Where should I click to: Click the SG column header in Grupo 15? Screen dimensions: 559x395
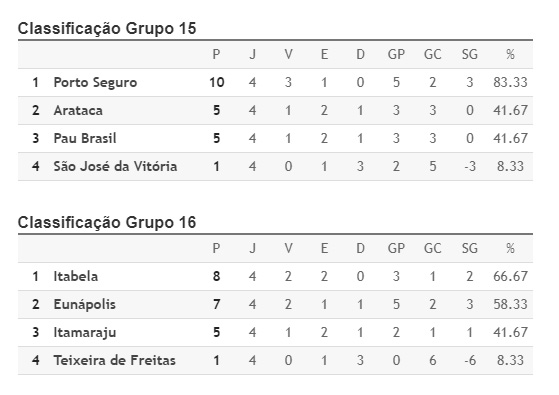(470, 55)
